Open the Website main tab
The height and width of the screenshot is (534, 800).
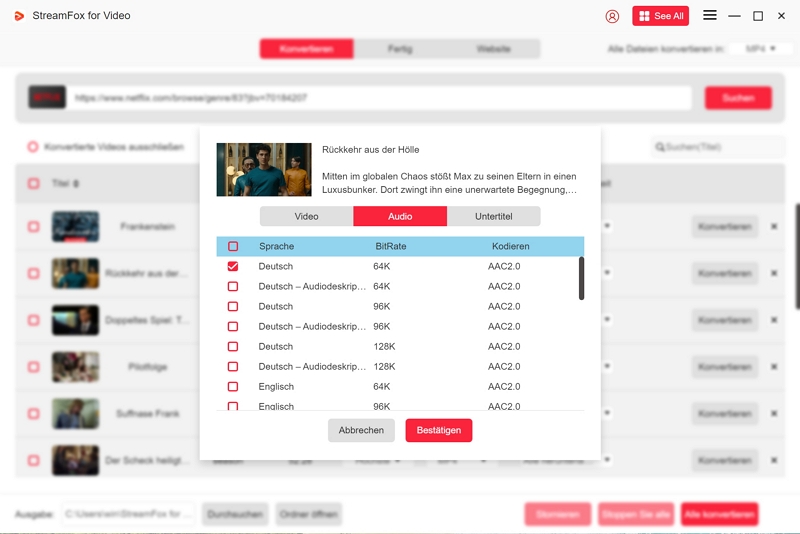click(x=493, y=49)
